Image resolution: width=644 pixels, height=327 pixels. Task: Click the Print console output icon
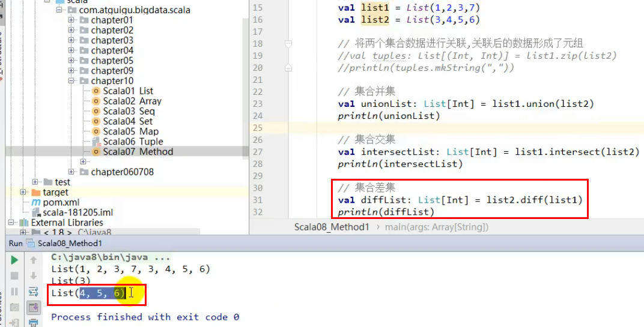pyautogui.click(x=34, y=322)
